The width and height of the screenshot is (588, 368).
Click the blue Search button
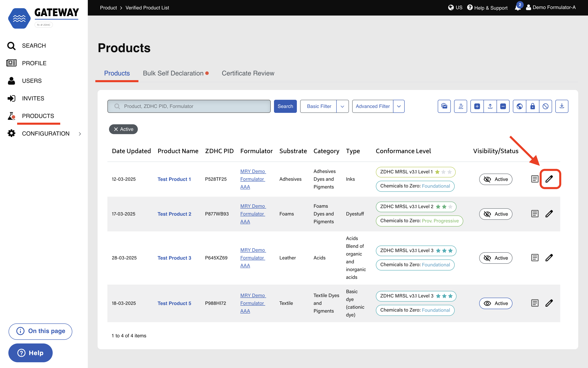pyautogui.click(x=285, y=106)
